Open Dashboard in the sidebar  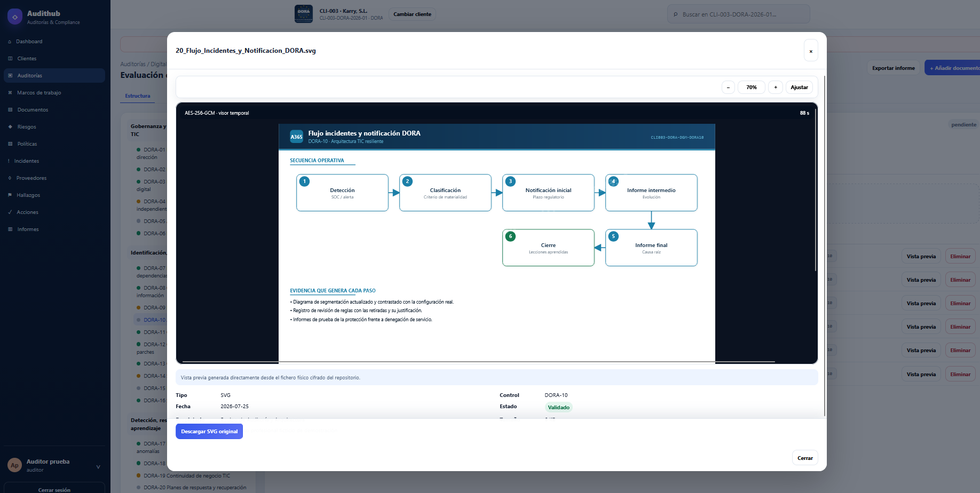[29, 42]
